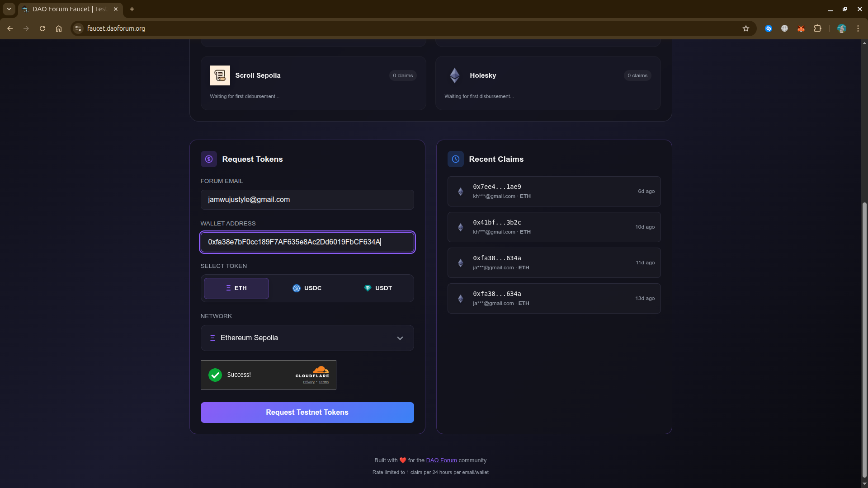Open the Chrome three-dot menu
Viewport: 868px width, 488px height.
[858, 28]
